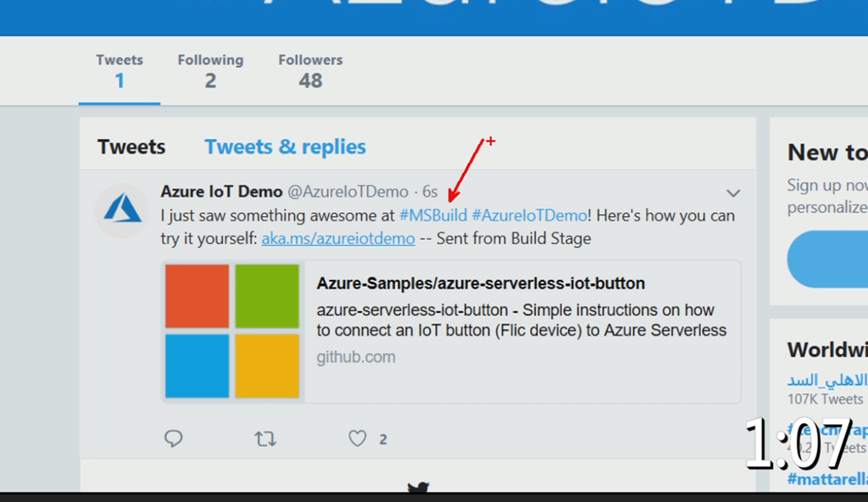This screenshot has height=502, width=868.
Task: Click the Microsoft logo card thumbnail
Action: [232, 331]
